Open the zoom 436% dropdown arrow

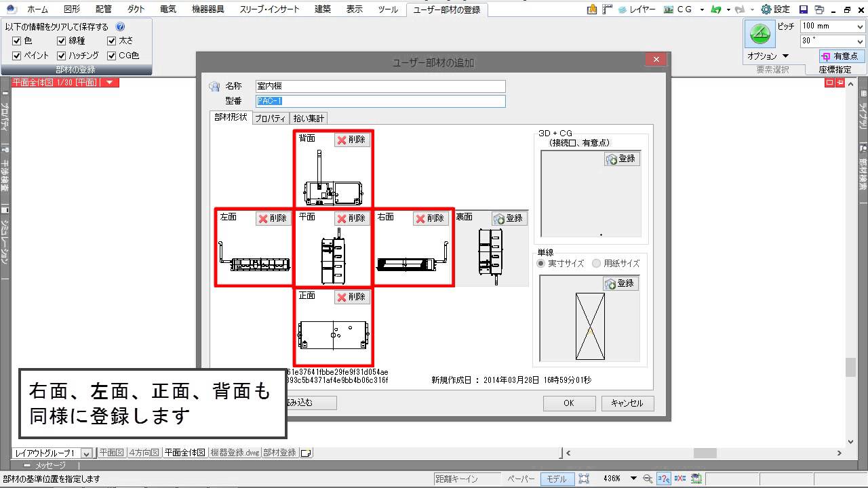(633, 479)
